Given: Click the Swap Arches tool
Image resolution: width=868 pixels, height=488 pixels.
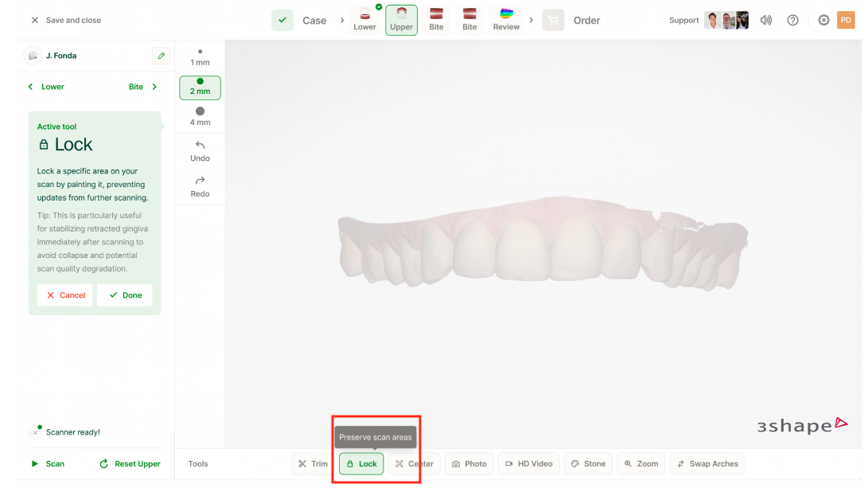Looking at the screenshot, I should [x=707, y=463].
